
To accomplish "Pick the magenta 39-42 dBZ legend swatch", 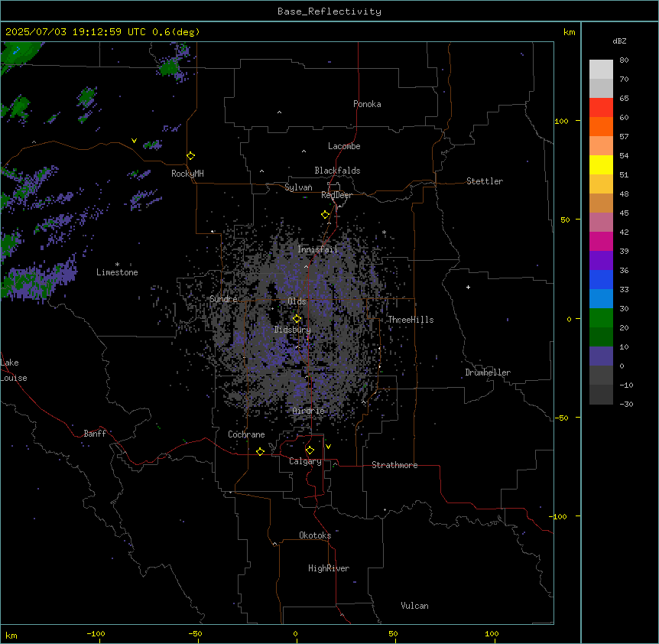I will point(601,241).
